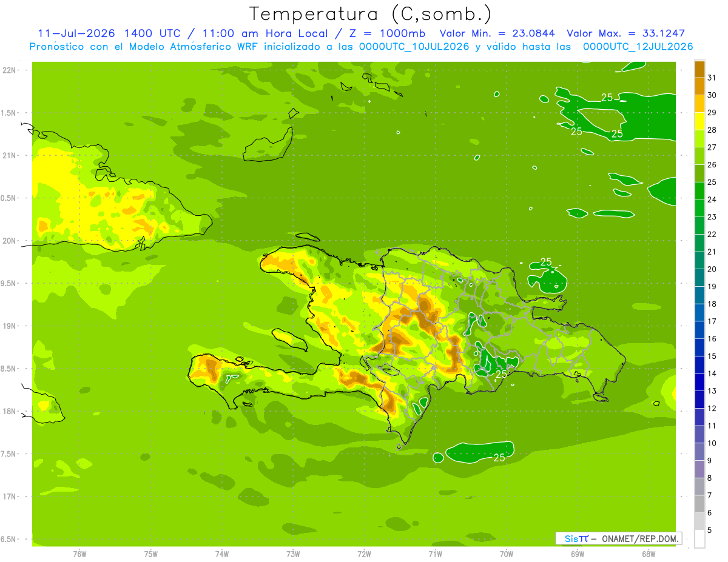Click valid-until time "0000UTC_12JUL2026"
The height and width of the screenshot is (562, 728).
638,47
